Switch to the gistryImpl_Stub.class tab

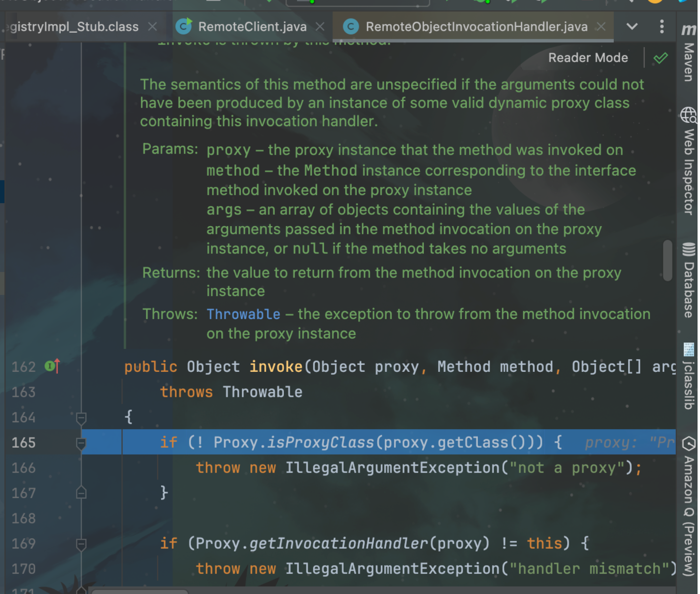(73, 26)
